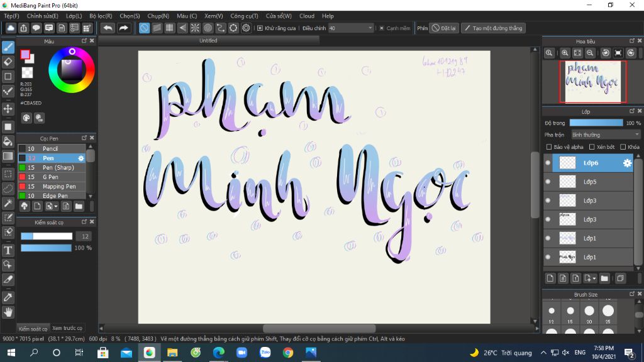Toggle the Cạnh mềm checkbox
644x362 pixels.
pos(382,28)
